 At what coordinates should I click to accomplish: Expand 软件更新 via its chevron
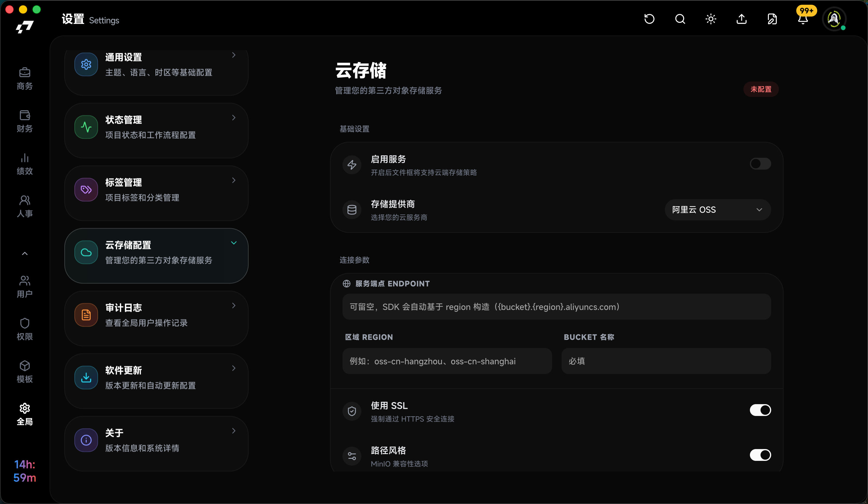234,368
